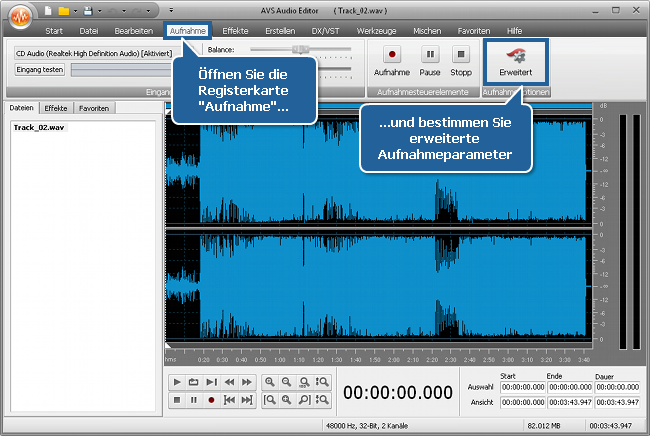Adjust the Balance slider handle
Image resolution: width=650 pixels, height=436 pixels.
pyautogui.click(x=301, y=49)
